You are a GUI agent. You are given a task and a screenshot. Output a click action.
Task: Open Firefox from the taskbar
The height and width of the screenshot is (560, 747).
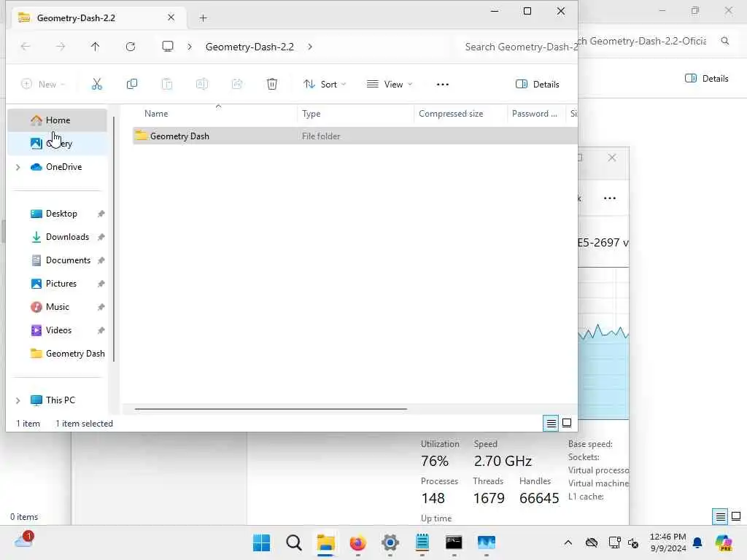[x=357, y=542]
